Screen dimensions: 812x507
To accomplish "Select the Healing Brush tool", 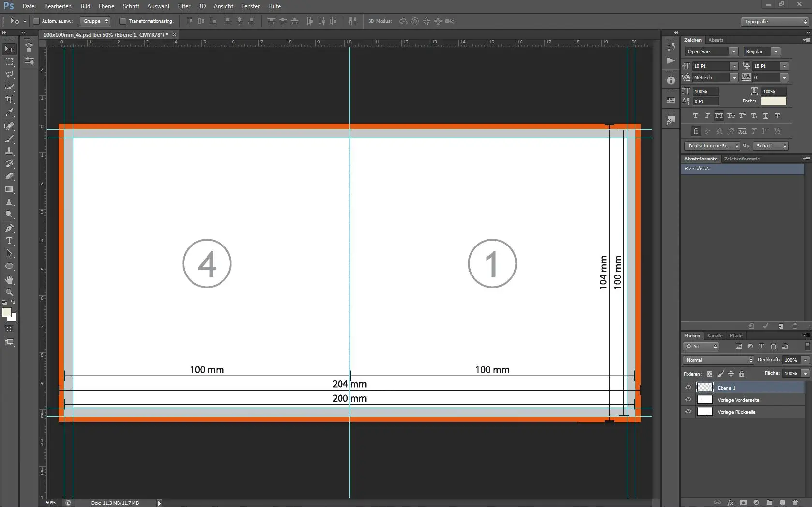I will pyautogui.click(x=9, y=127).
